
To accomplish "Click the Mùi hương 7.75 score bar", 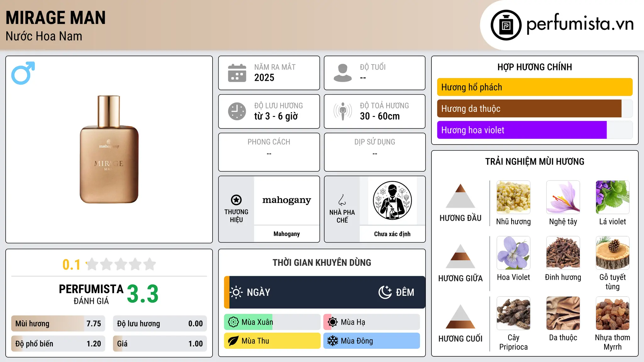I will click(58, 323).
